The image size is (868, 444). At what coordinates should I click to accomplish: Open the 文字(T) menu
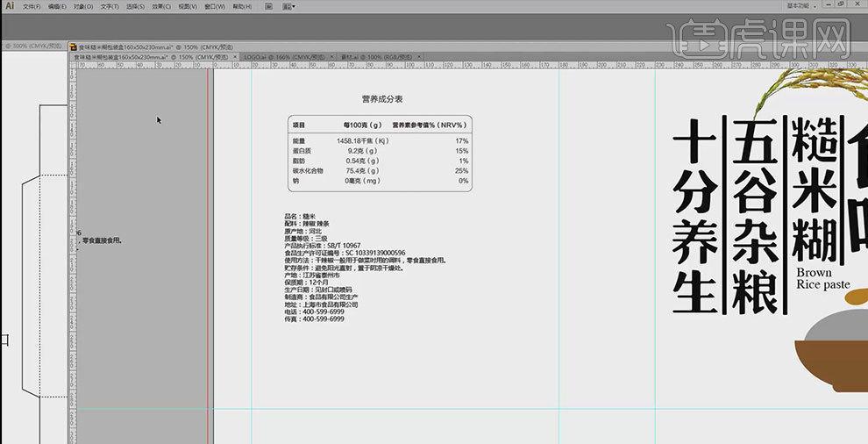[109, 5]
